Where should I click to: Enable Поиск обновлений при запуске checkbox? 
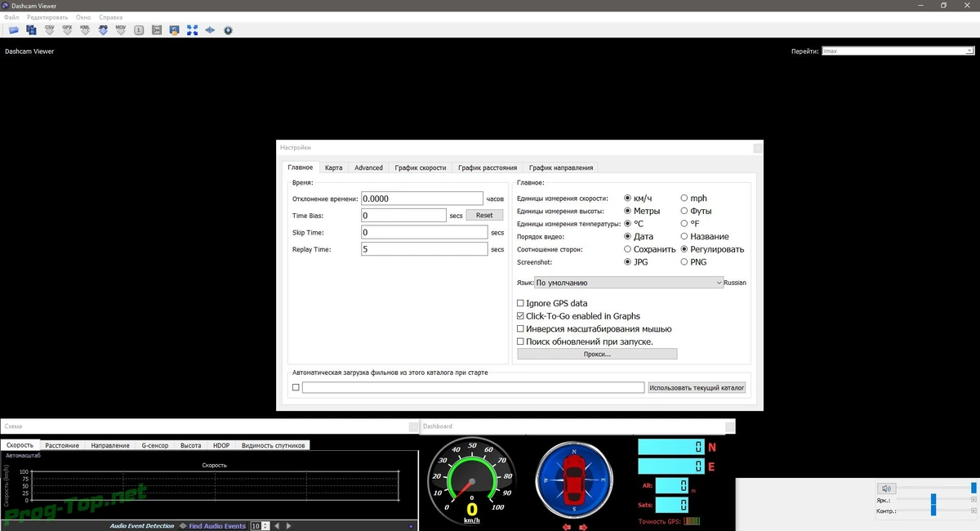coord(585,341)
